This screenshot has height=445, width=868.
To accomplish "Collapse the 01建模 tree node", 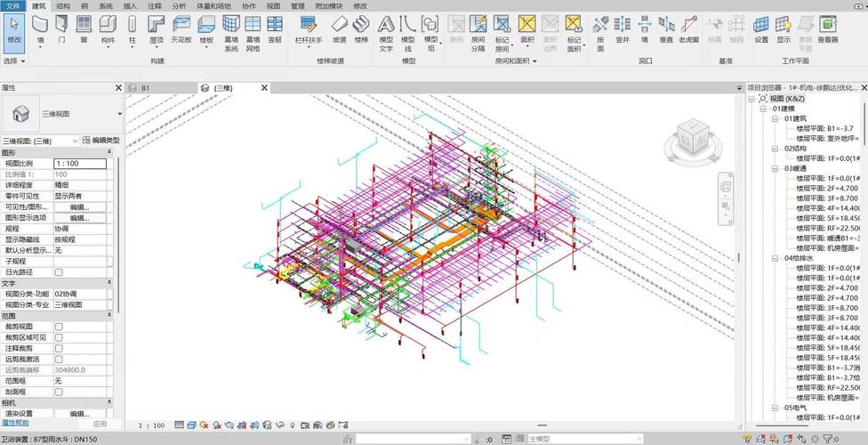I will pos(763,109).
